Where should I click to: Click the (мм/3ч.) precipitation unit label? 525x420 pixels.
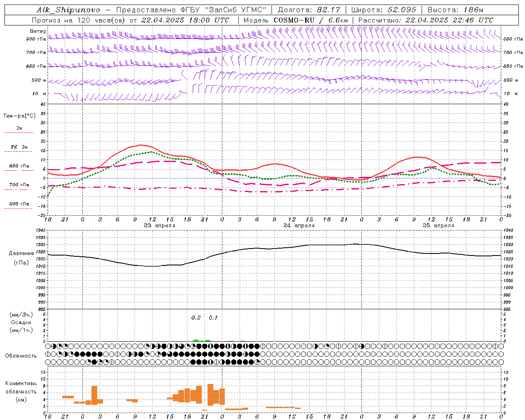(x=21, y=315)
